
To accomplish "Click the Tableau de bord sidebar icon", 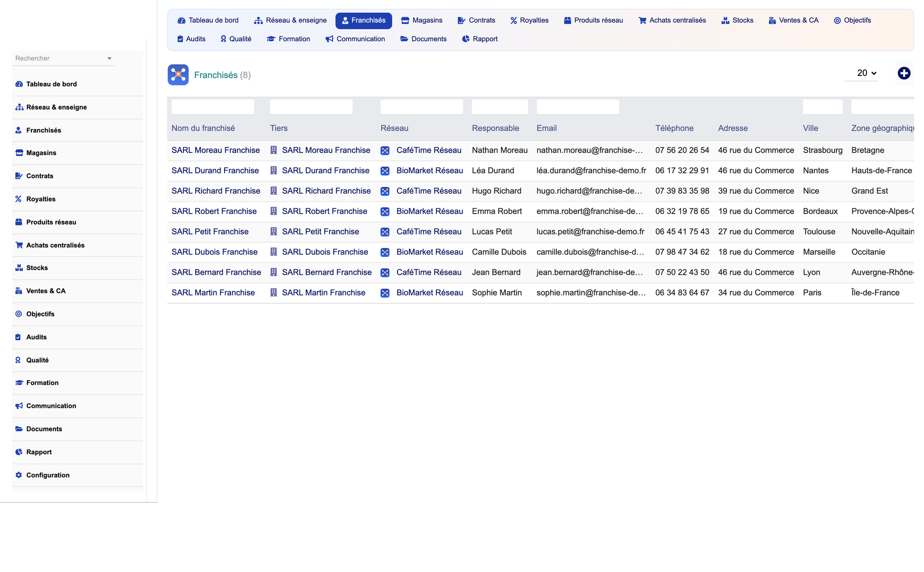I will 19,84.
